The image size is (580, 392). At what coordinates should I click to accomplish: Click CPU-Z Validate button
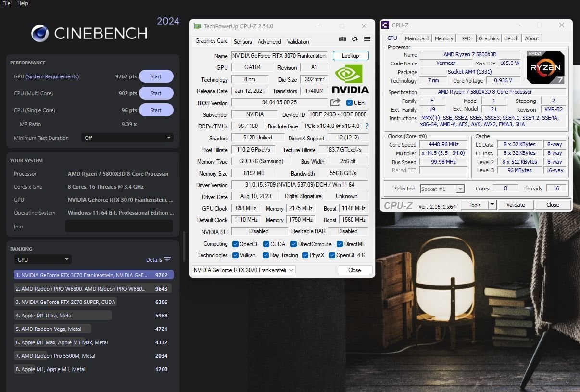coord(516,205)
